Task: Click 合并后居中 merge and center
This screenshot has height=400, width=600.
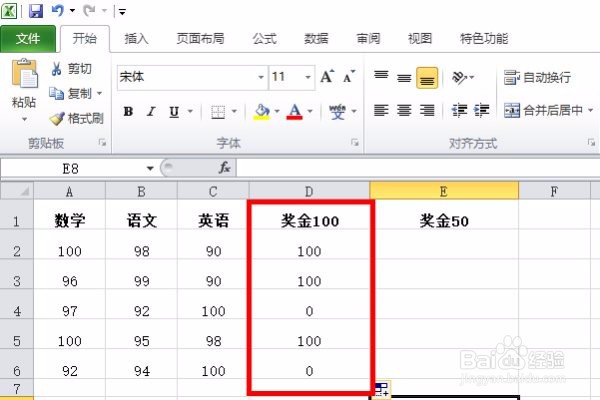Action: click(x=543, y=111)
